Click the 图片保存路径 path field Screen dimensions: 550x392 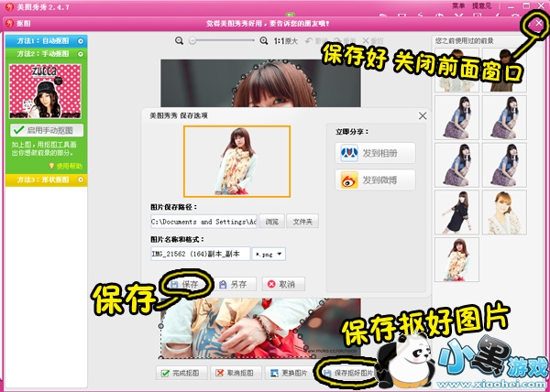[203, 222]
